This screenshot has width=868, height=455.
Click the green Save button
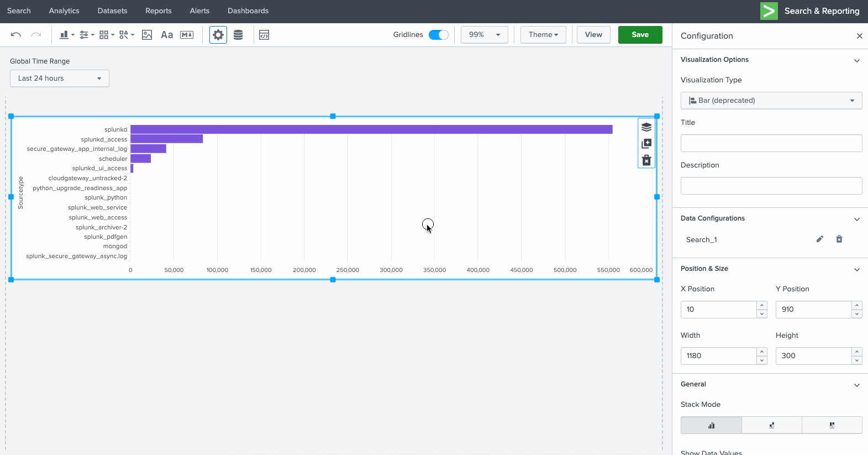coord(640,35)
